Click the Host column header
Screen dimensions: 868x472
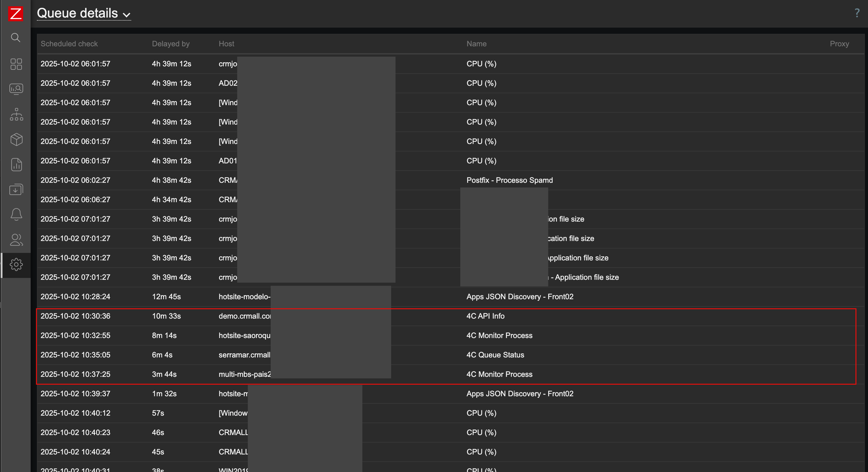[226, 44]
